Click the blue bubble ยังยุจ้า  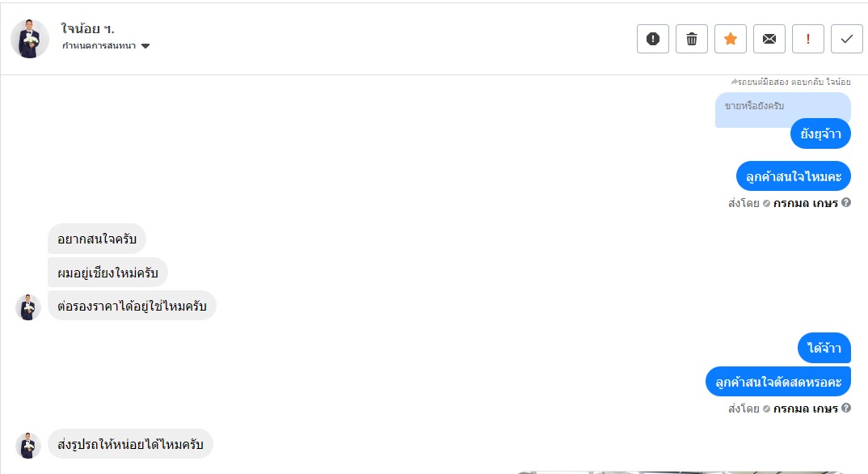coord(820,134)
